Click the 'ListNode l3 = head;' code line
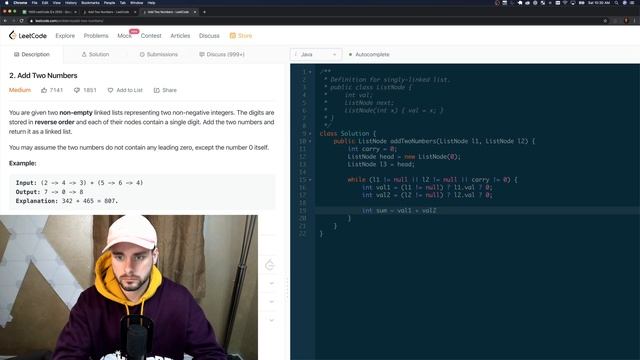Screen dimensions: 640x360 381,164
